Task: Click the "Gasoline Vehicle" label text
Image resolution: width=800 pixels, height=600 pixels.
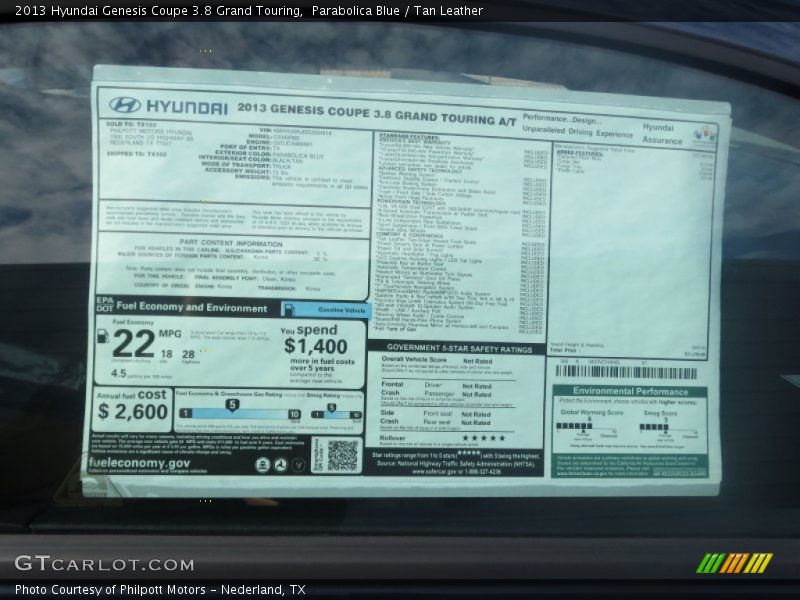Action: [x=341, y=310]
